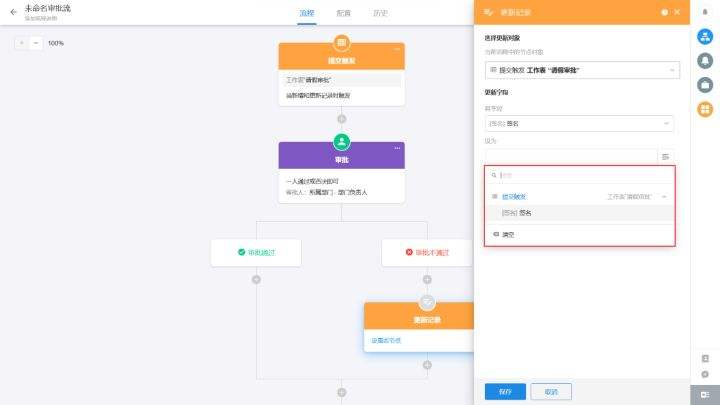Image resolution: width=720 pixels, height=405 pixels.
Task: Click the 工作表 "请假审批" row in trigger node
Action: pyautogui.click(x=342, y=80)
